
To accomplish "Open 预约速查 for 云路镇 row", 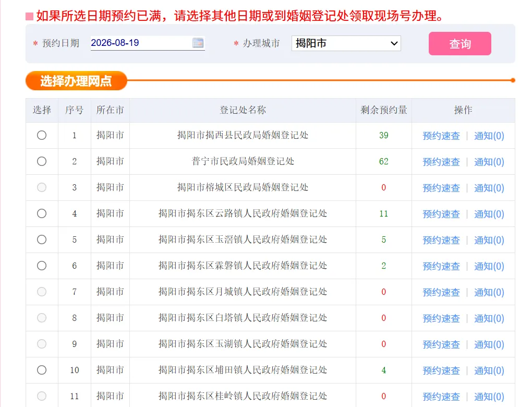I will click(441, 214).
